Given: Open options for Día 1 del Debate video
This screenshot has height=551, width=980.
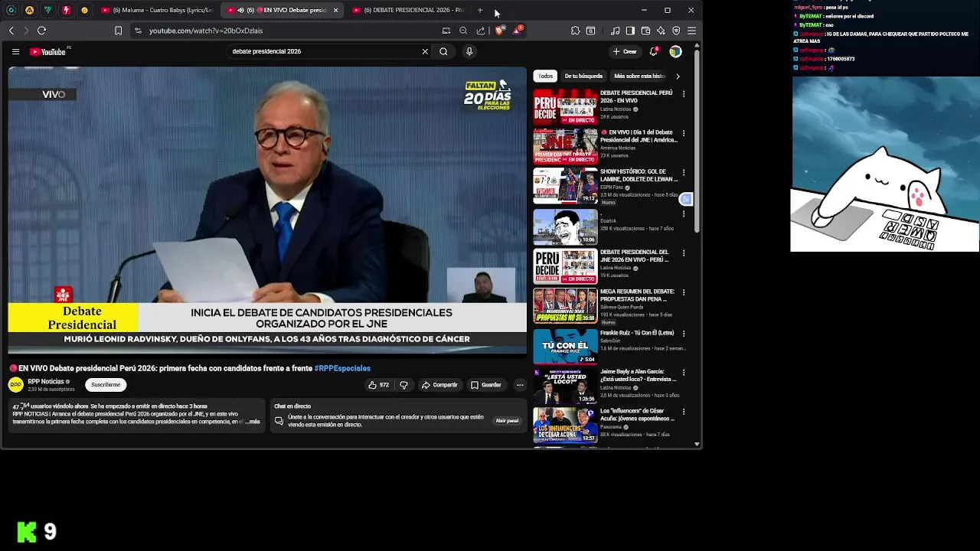Looking at the screenshot, I should coord(684,133).
